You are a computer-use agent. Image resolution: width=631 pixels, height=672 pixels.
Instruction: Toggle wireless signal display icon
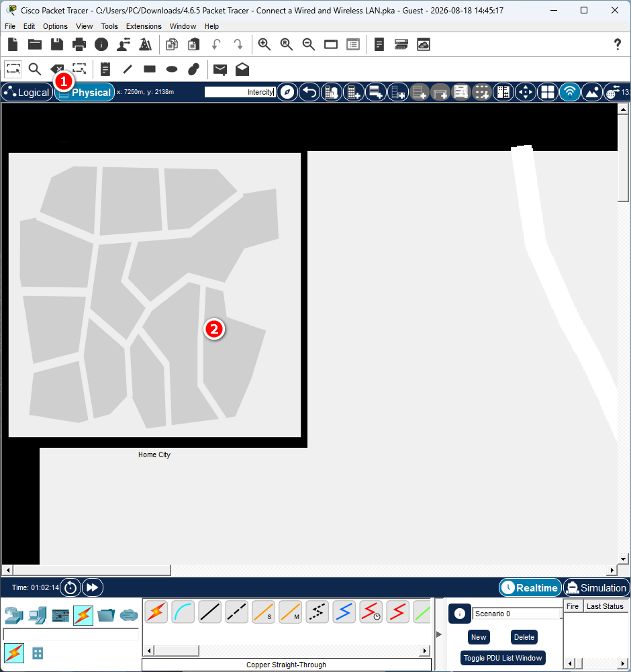[x=570, y=92]
